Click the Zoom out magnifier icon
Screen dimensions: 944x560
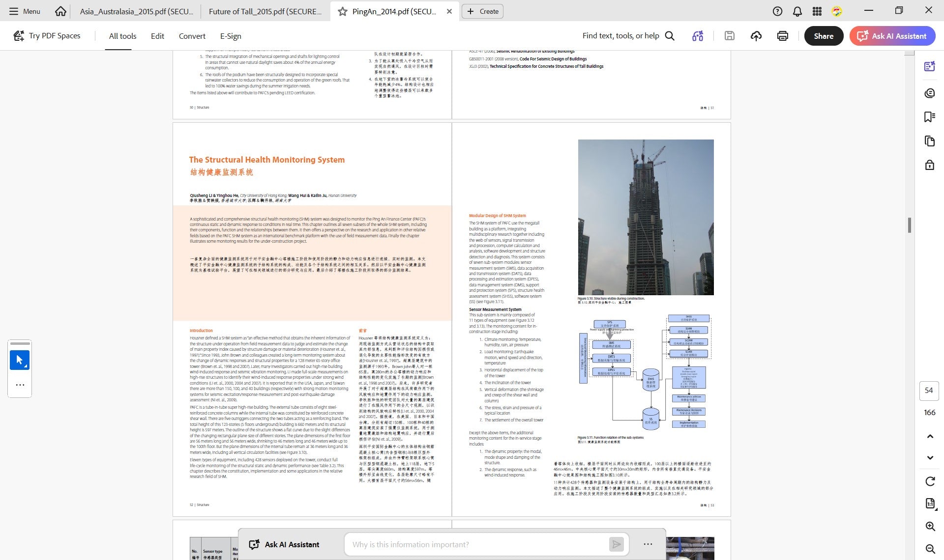[x=930, y=549]
